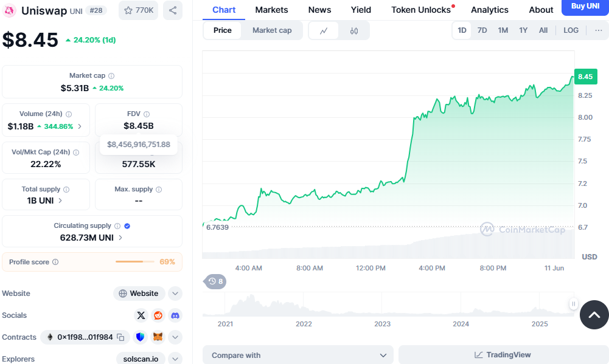Image resolution: width=609 pixels, height=364 pixels.
Task: Click the Uniswap unicorn logo
Action: [9, 10]
